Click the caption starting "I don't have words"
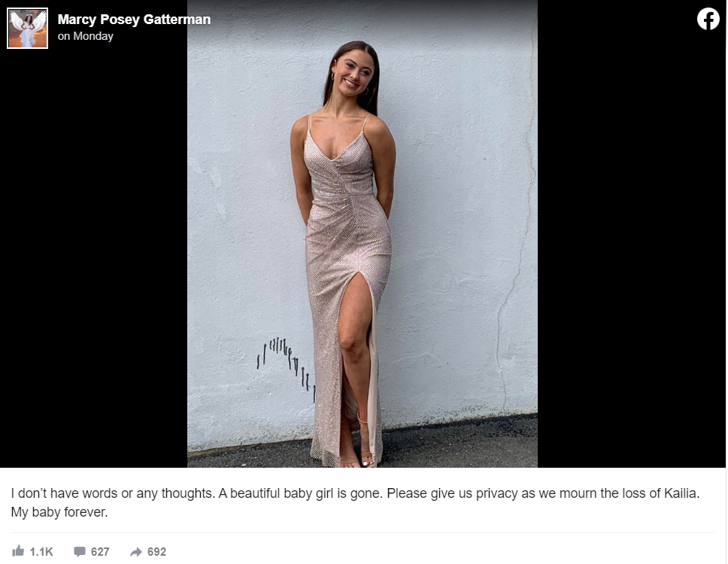The height and width of the screenshot is (564, 728). pos(355,502)
